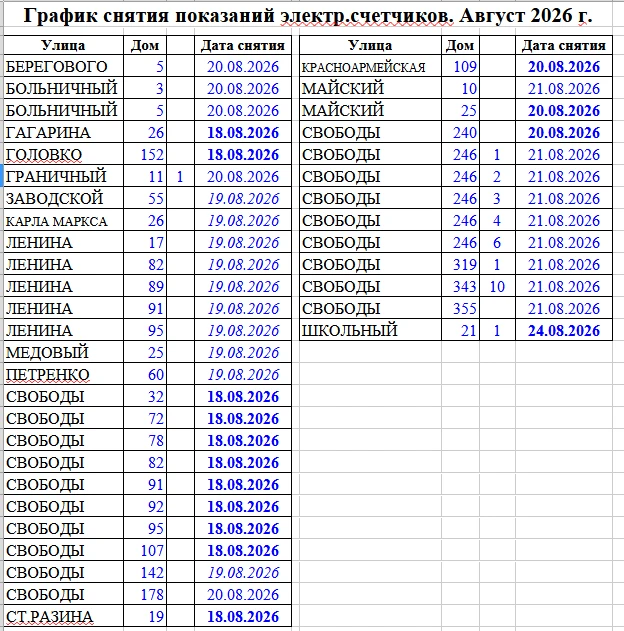
Task: Select house number 178 of СВОБОДЫ
Action: coord(145,594)
